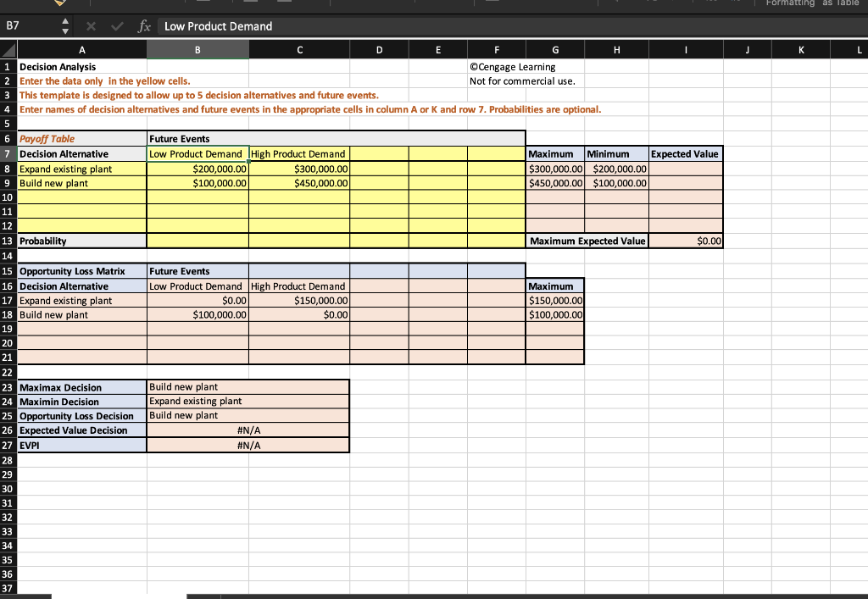
Task: Click the Insert Function fx icon
Action: click(142, 26)
